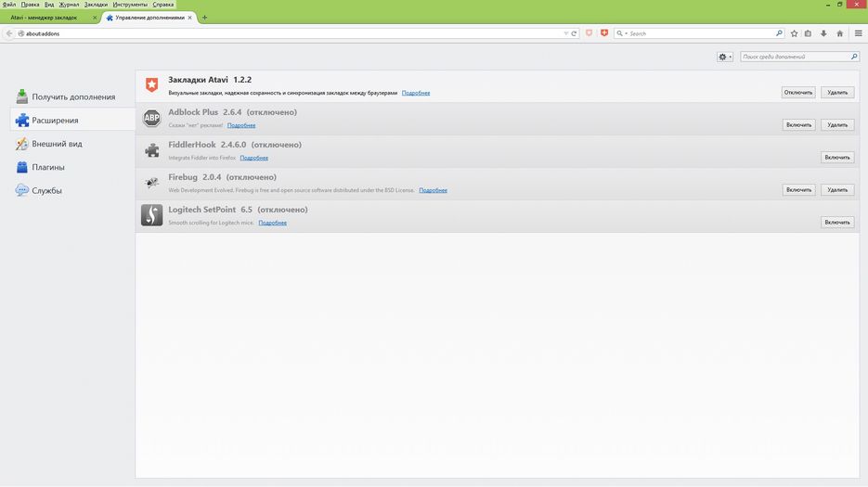Open the Плагины category
This screenshot has width=868, height=487.
[x=72, y=167]
